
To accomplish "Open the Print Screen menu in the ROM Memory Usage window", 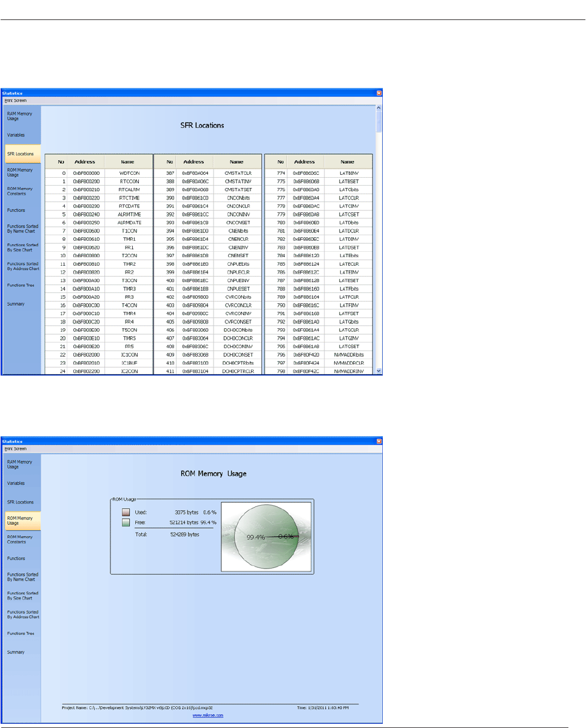I will pos(16,449).
